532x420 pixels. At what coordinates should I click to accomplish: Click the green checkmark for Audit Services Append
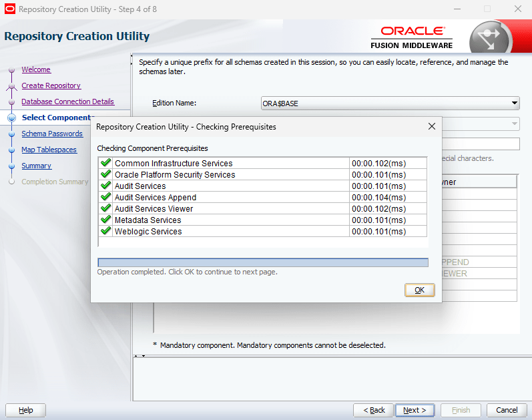tap(106, 197)
